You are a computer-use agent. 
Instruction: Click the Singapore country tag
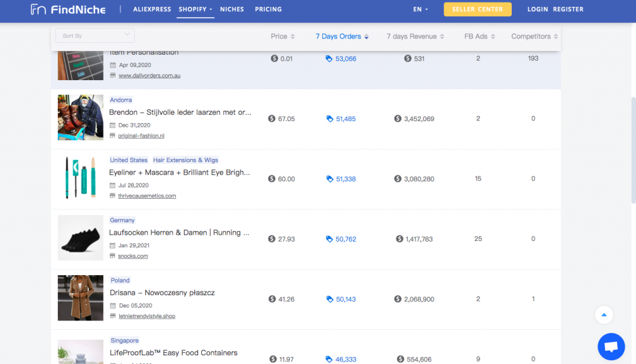tap(124, 340)
